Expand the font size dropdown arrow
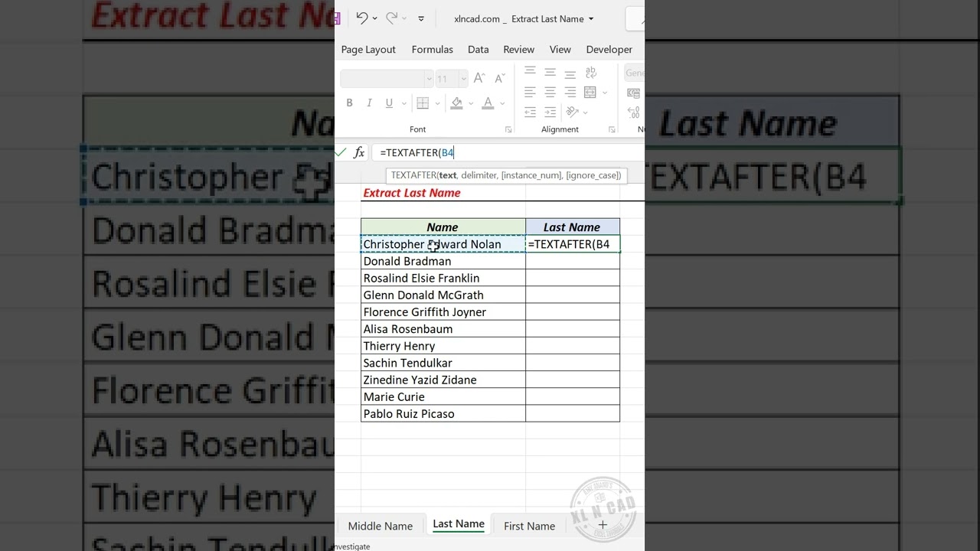The image size is (980, 551). (463, 78)
